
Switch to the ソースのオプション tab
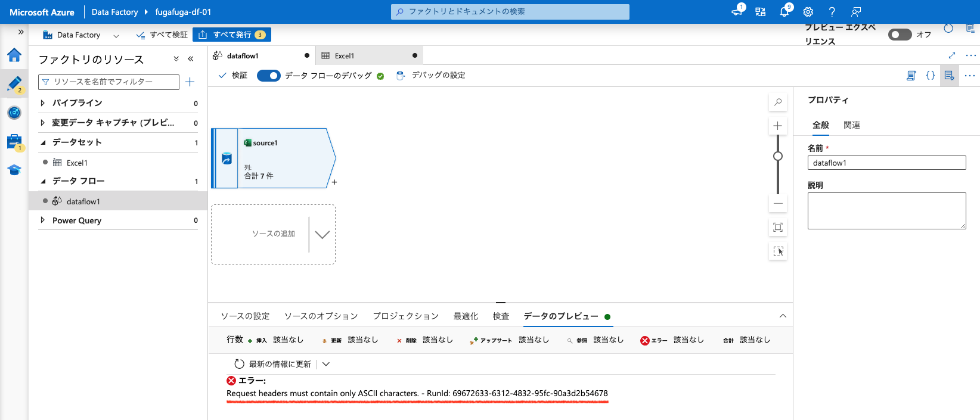[321, 316]
